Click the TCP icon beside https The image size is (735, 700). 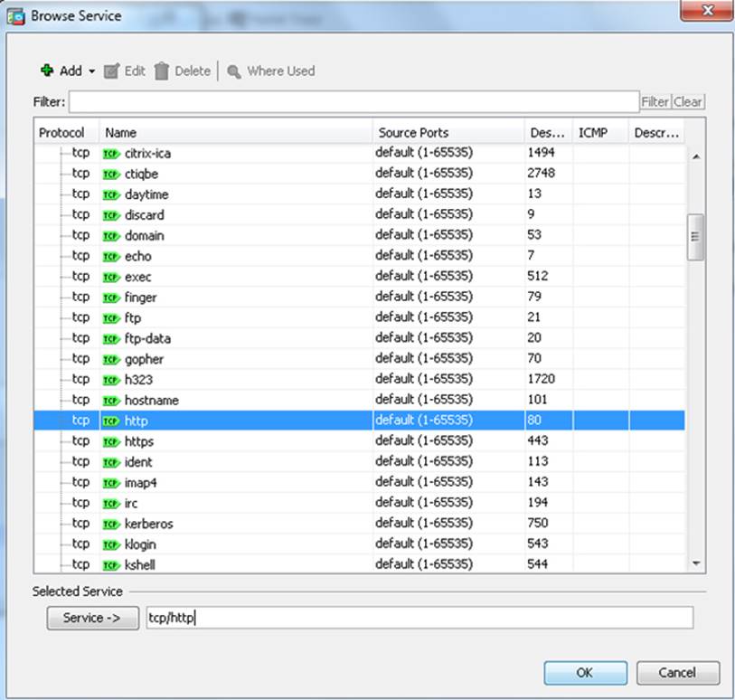111,441
